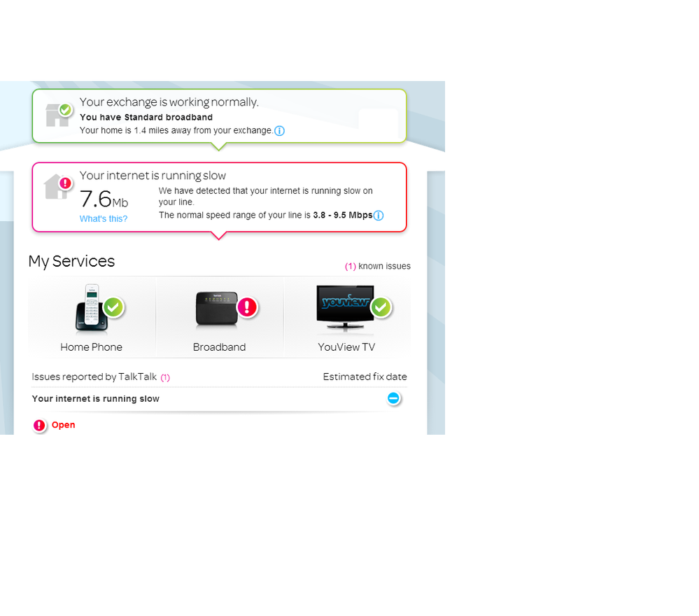Click the '3.8 - 9.5 Mbps' speed range

(343, 216)
